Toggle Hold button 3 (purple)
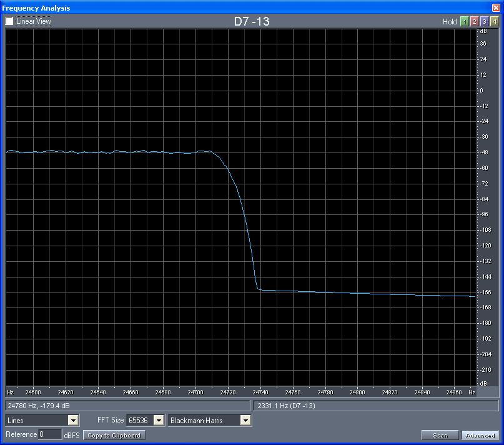The height and width of the screenshot is (445, 504). coord(485,21)
